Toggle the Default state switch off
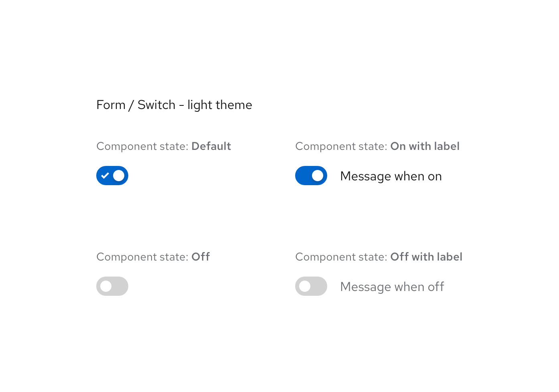The height and width of the screenshot is (392, 559). pyautogui.click(x=112, y=176)
